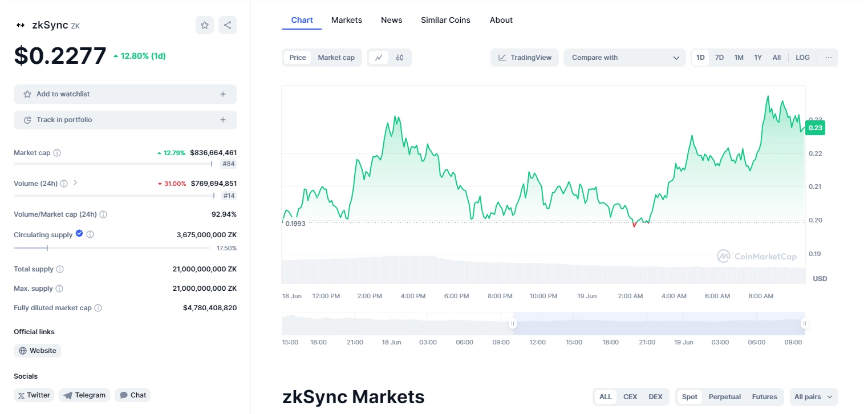Open the Chat social link
Viewport: 868px width, 414px height.
pyautogui.click(x=132, y=395)
